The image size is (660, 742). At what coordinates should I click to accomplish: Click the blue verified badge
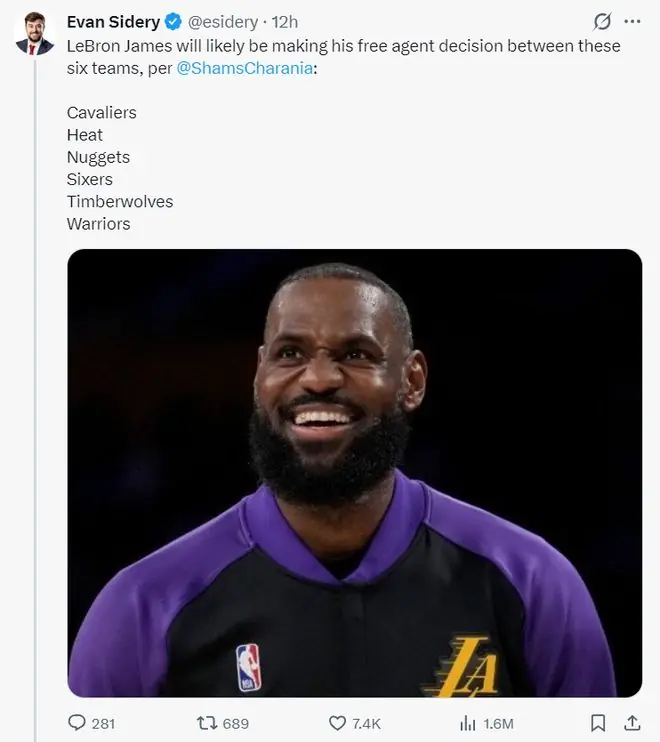coord(173,22)
